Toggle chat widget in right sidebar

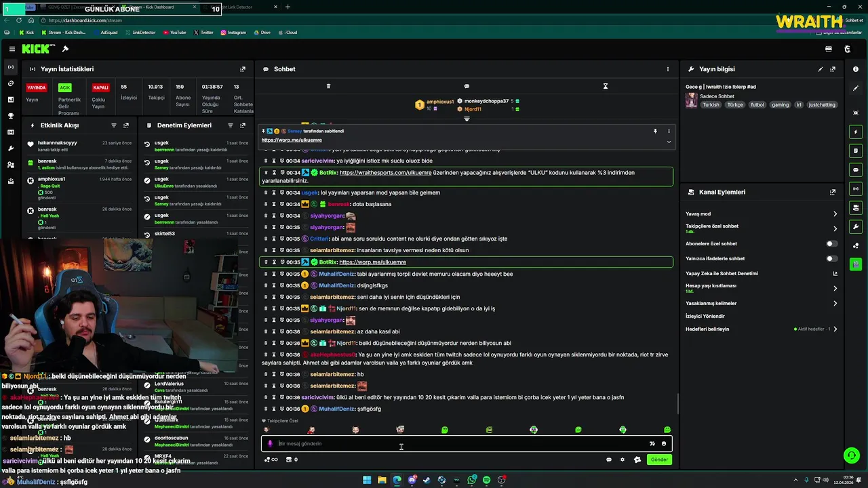(x=856, y=169)
